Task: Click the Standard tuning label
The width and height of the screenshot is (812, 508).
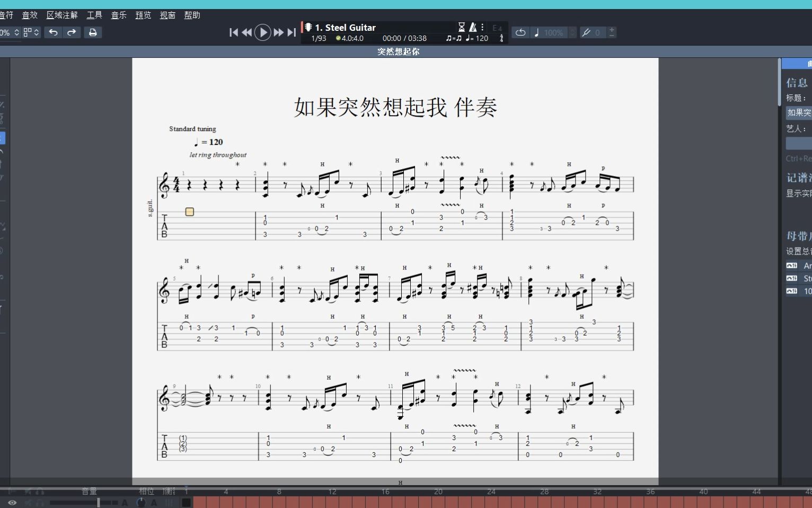Action: coord(192,129)
